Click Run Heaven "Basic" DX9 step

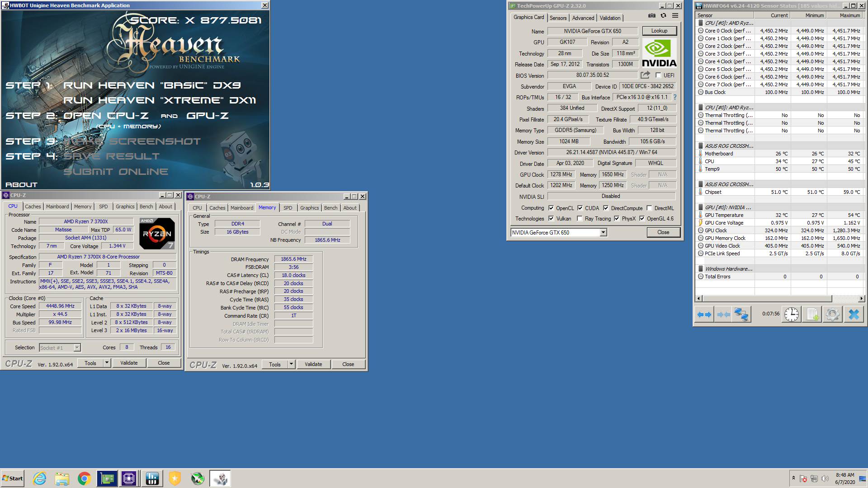[x=152, y=85]
